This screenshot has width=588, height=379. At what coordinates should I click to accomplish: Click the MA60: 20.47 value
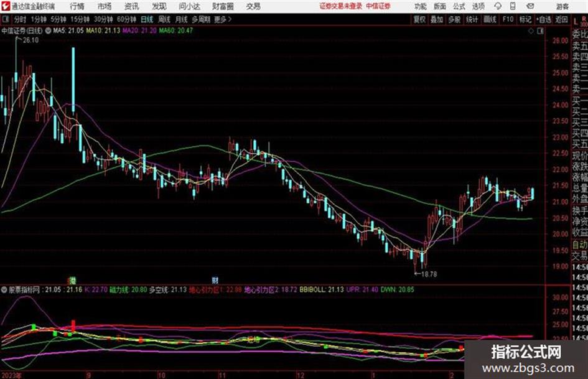pos(176,30)
